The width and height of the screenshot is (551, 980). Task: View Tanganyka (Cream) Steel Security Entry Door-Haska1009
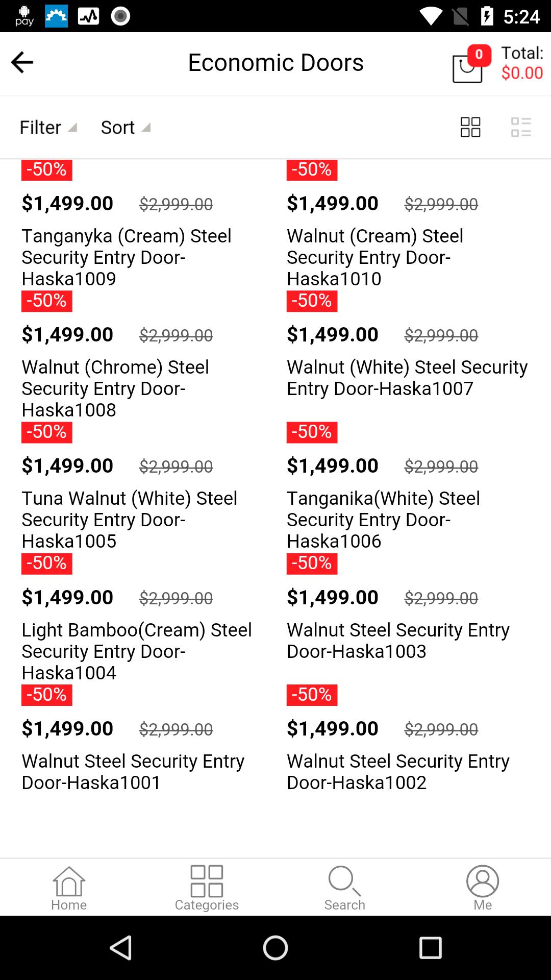tap(126, 257)
